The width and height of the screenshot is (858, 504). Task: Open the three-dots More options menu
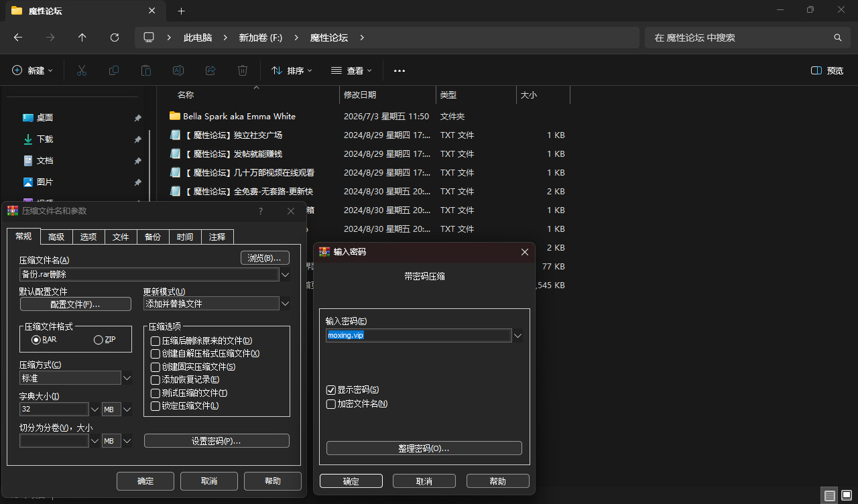tap(400, 70)
